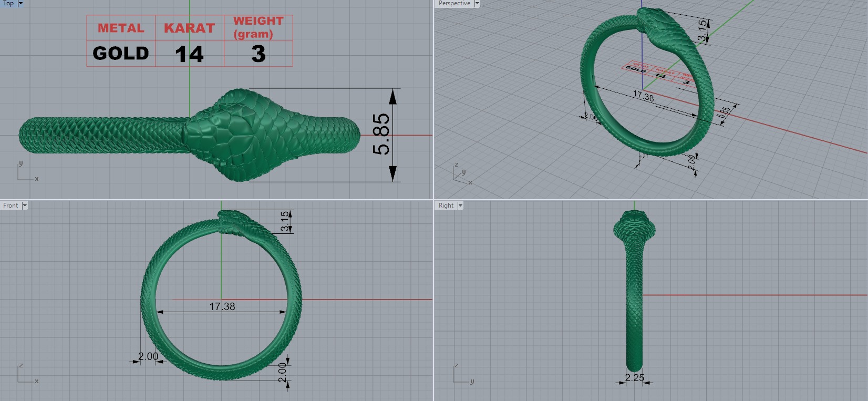Click the Front viewport title label

pyautogui.click(x=11, y=205)
